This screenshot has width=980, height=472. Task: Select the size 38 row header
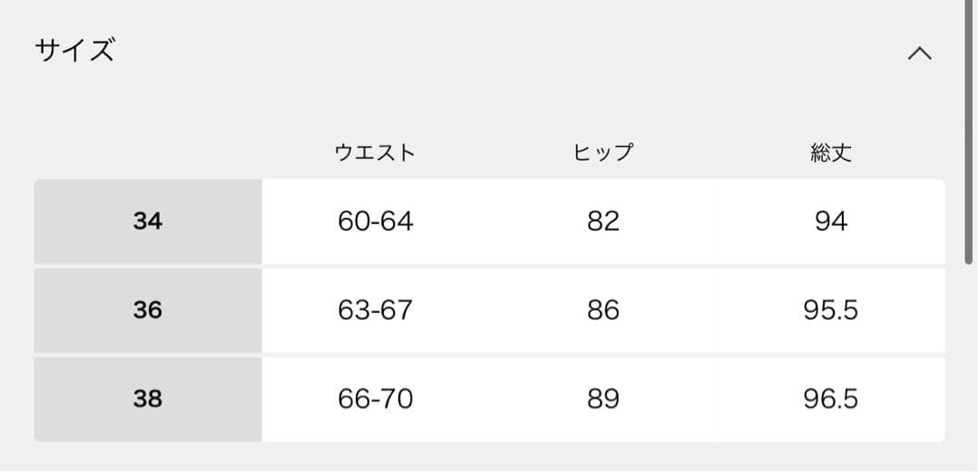click(x=148, y=399)
